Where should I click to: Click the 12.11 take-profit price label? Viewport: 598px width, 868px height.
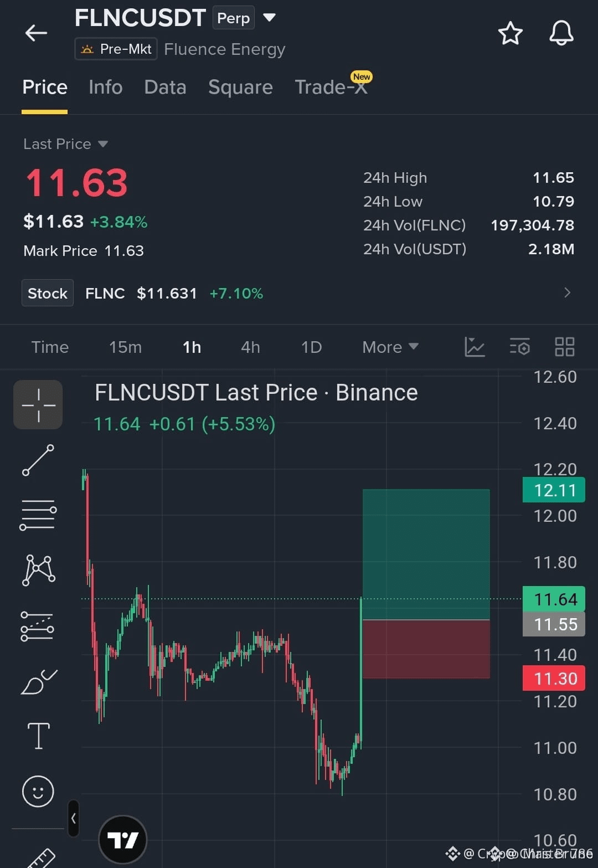point(554,490)
